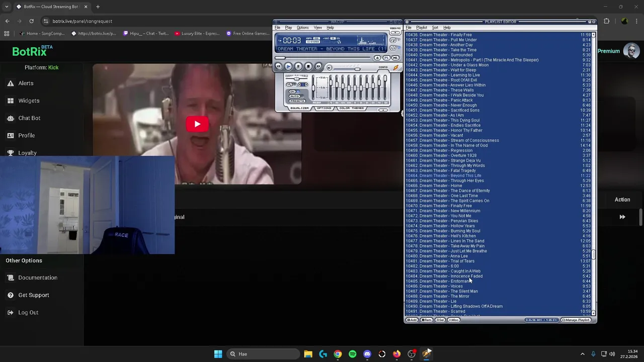Click the Play button in WACUP
The width and height of the screenshot is (644, 362).
[x=288, y=66]
